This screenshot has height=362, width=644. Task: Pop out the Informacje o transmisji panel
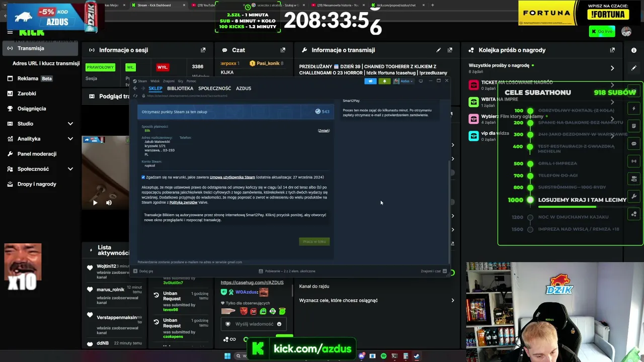[450, 50]
